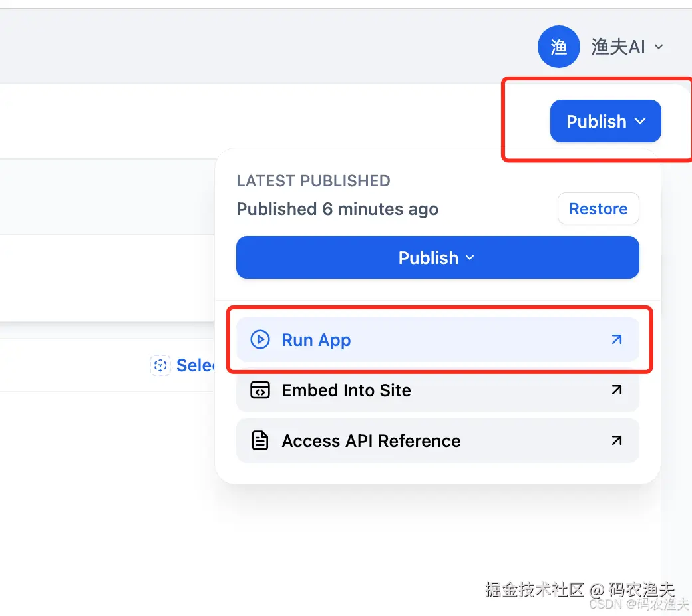Click the Access API Reference document icon

260,440
